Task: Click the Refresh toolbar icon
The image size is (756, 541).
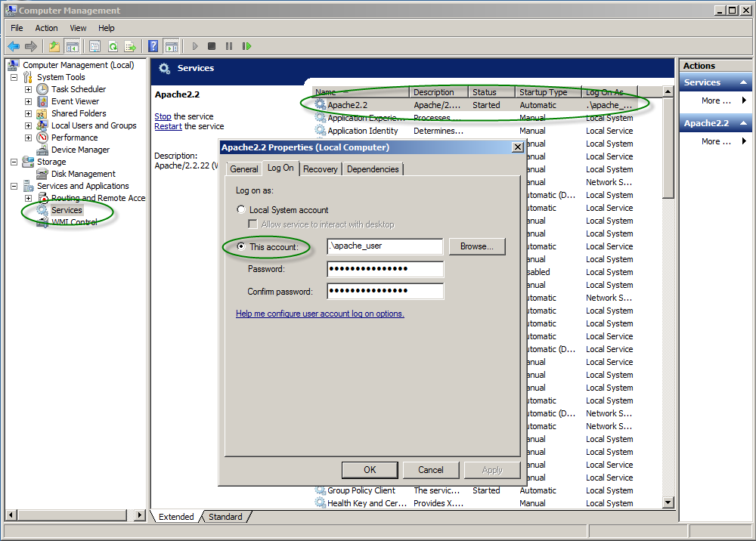Action: [x=113, y=46]
